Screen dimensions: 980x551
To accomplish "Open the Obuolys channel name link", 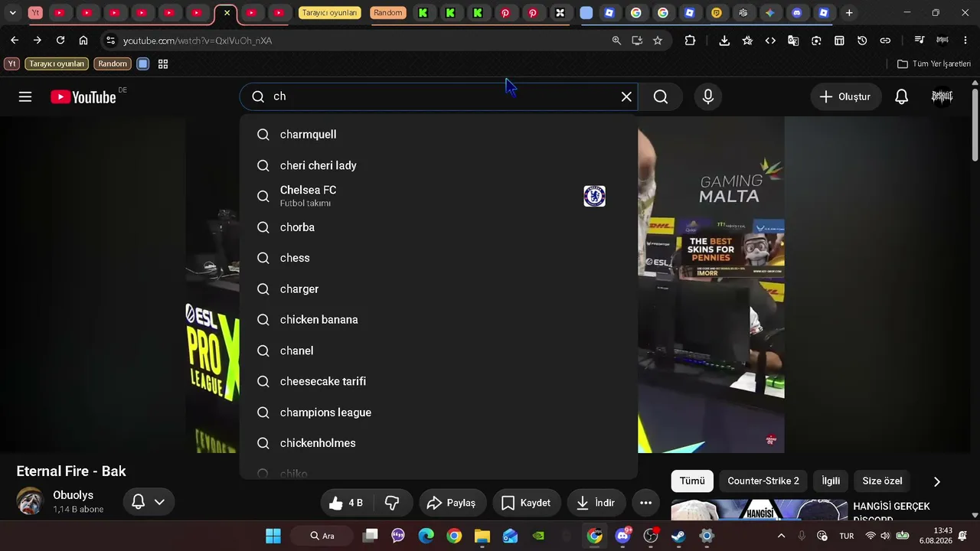I will tap(73, 495).
